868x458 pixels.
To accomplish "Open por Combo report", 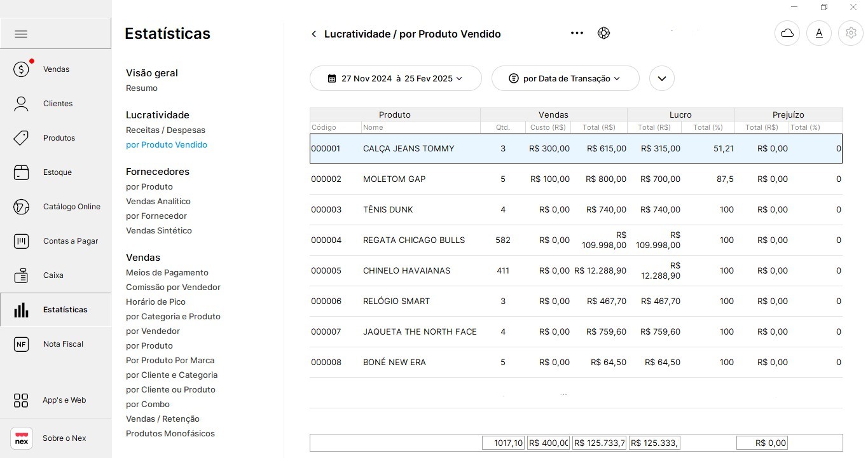I will (x=148, y=405).
